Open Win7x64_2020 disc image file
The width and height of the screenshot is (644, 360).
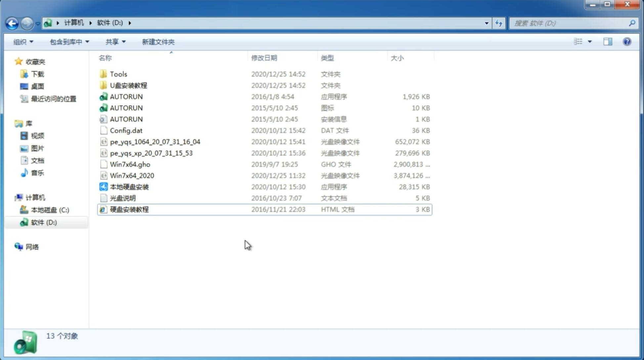pos(132,175)
